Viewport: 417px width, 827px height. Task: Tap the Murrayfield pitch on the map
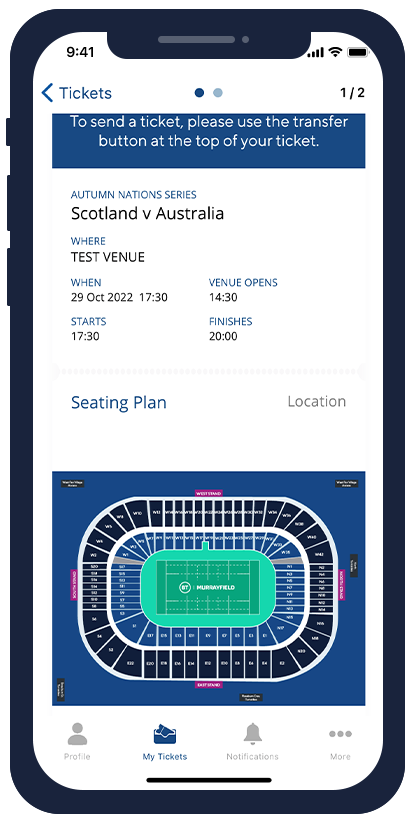tap(208, 587)
